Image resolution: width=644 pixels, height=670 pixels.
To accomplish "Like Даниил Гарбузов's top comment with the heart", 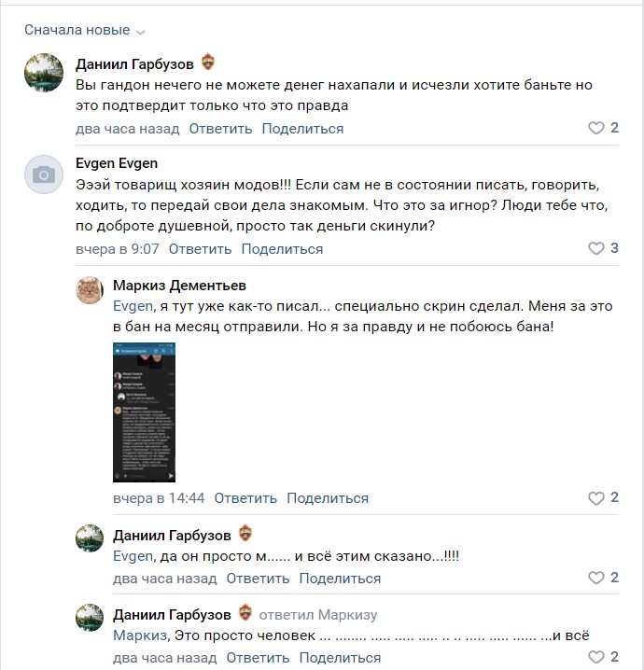I will tap(595, 128).
